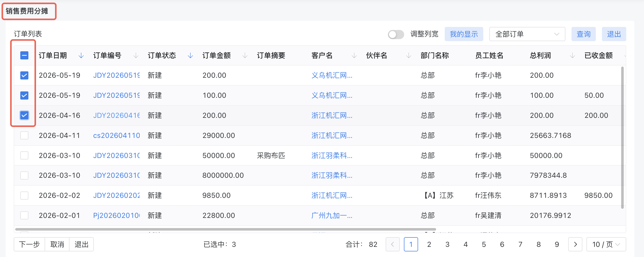Click the horizontal table scrollbar

226,229
